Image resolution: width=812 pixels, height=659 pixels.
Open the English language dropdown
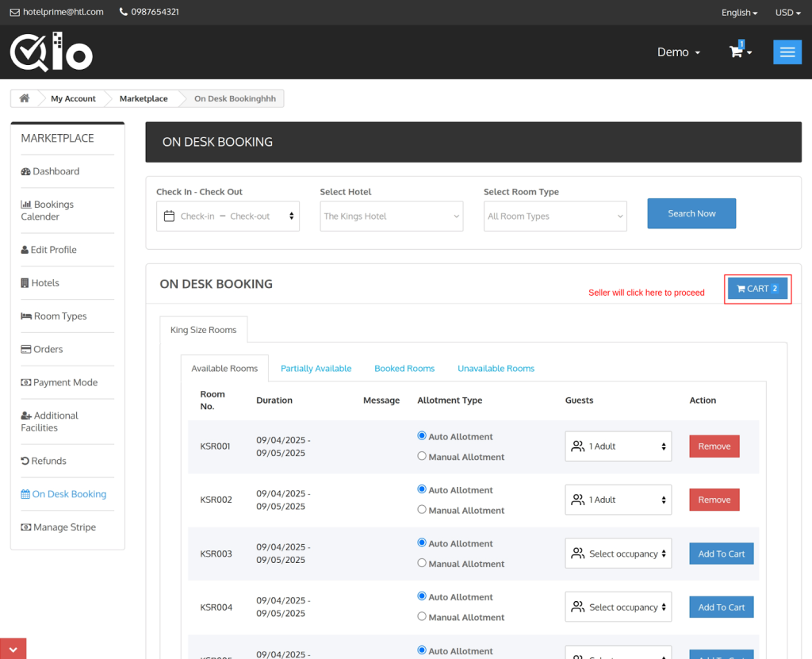coord(739,13)
